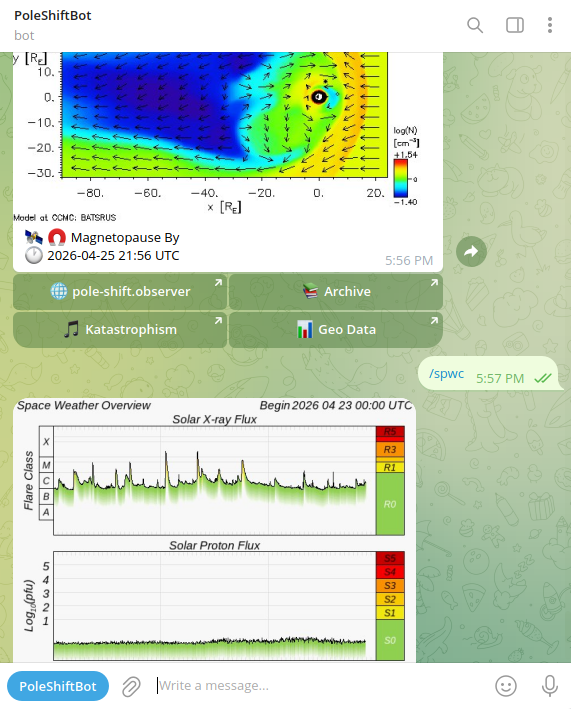Image resolution: width=571 pixels, height=709 pixels.
Task: Click the bar chart icon on Geo Data
Action: point(305,330)
